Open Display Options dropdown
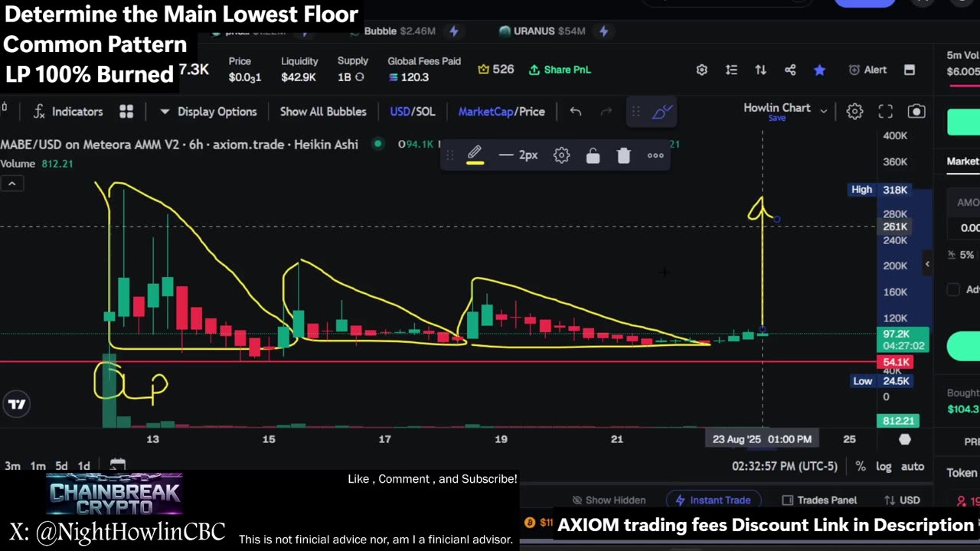This screenshot has width=980, height=551. (208, 112)
